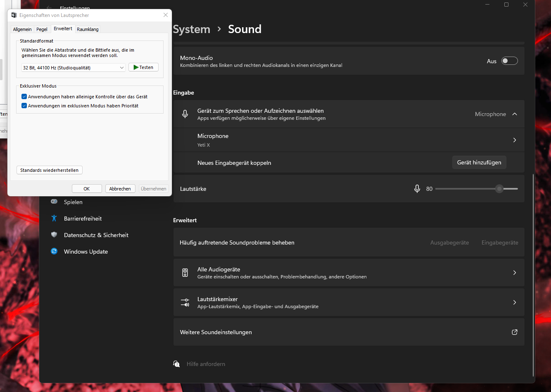The height and width of the screenshot is (392, 551).
Task: Open external link icon for Weitere Soundeinstellungen
Action: tap(515, 332)
